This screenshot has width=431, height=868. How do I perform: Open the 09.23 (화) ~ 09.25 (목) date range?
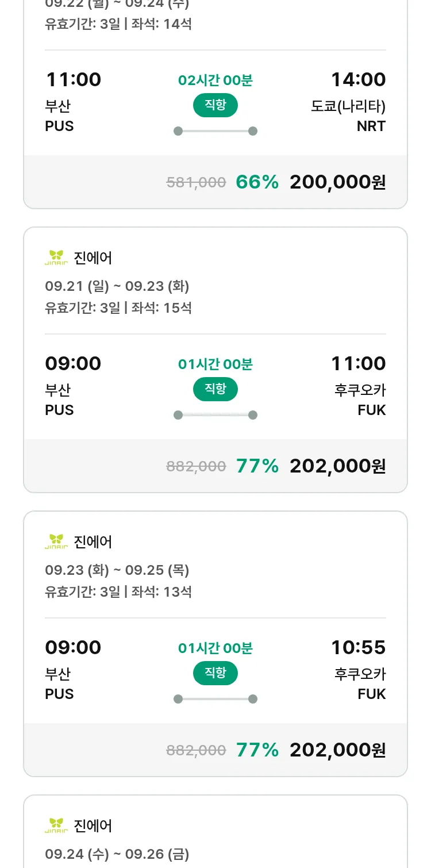pos(117,570)
